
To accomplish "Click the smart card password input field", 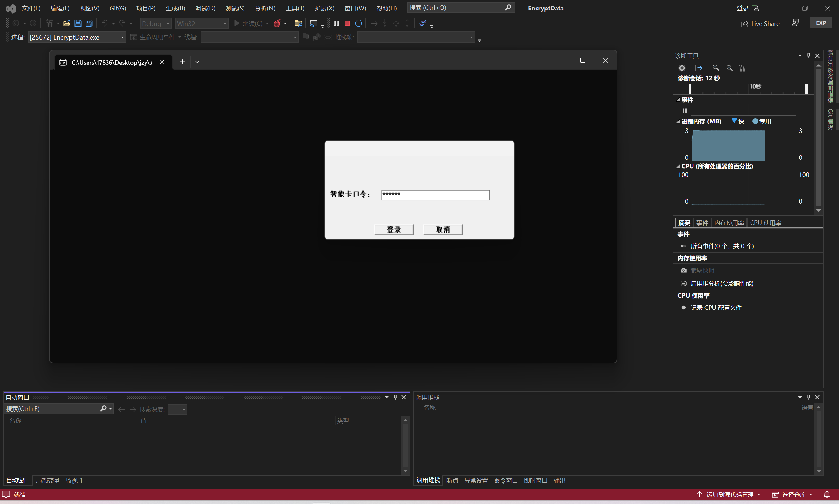I will click(435, 195).
